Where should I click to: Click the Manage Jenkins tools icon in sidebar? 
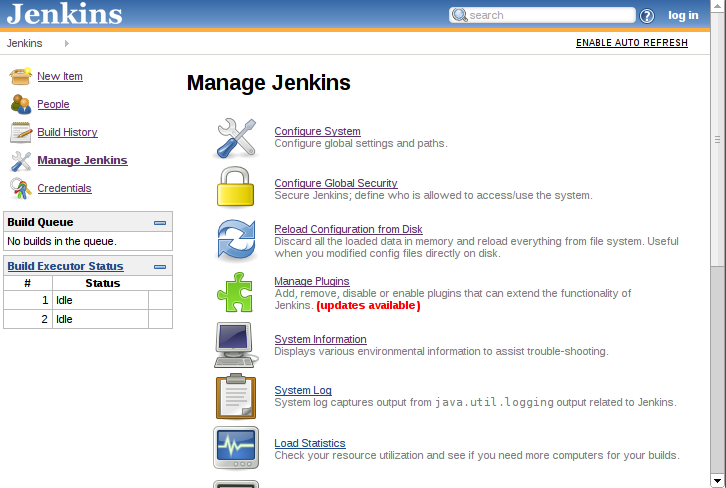click(x=20, y=161)
